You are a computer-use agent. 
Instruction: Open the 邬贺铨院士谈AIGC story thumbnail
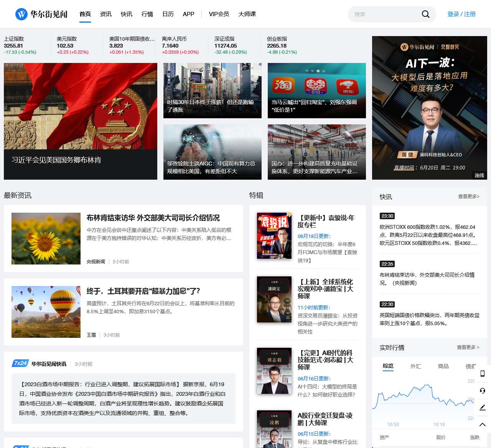213,152
